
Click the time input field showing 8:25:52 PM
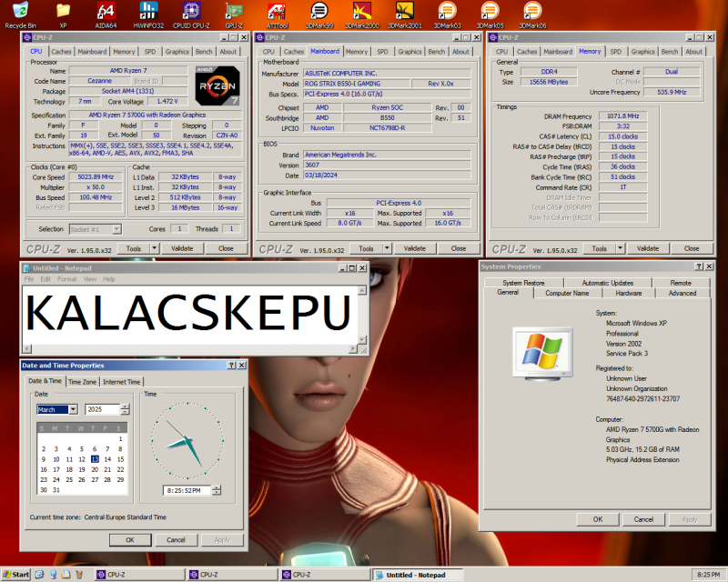[187, 490]
